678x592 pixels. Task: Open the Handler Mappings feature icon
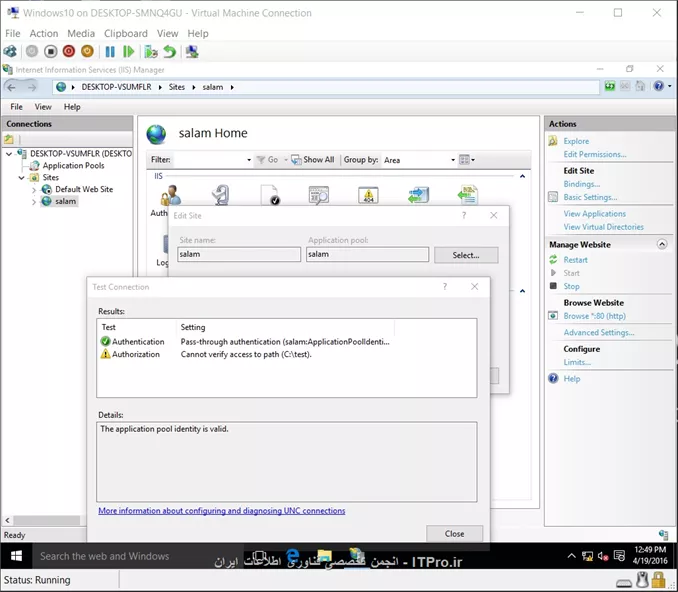tap(418, 195)
